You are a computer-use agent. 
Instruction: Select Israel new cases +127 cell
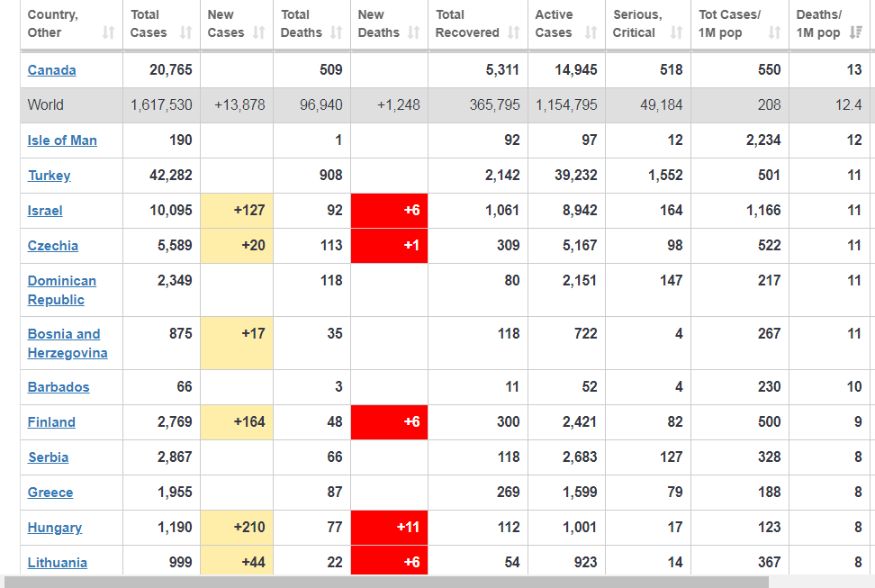[x=237, y=211]
